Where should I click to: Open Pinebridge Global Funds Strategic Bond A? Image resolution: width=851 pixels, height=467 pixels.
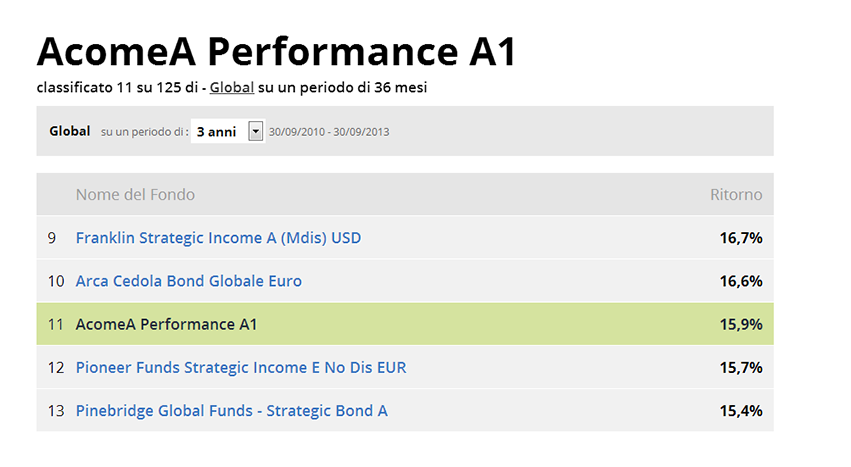(232, 411)
